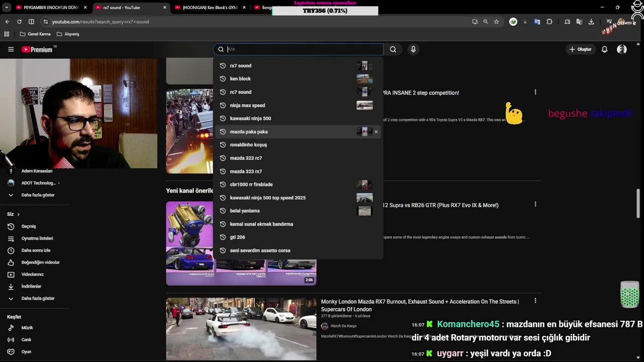Click the search magnifier button
The height and width of the screenshot is (362, 644).
coord(393,49)
